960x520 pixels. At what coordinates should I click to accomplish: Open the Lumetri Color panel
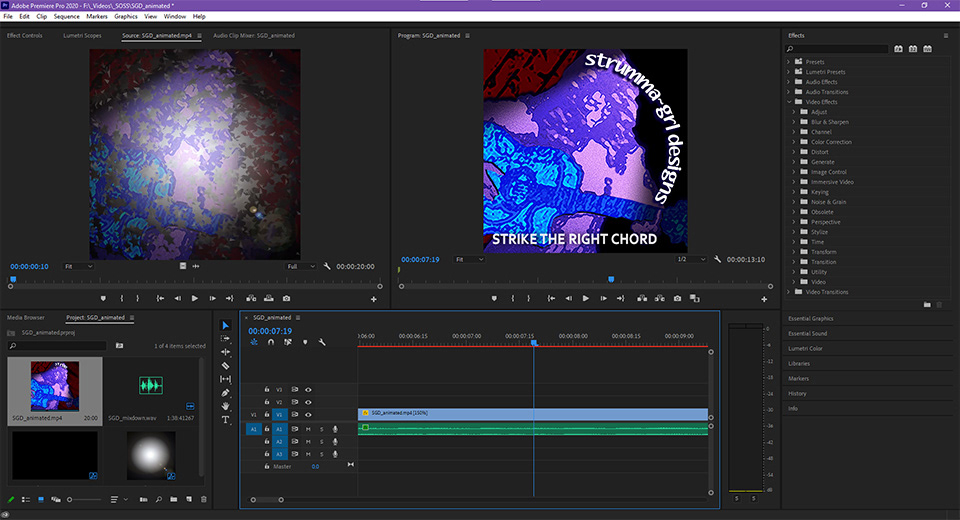[805, 349]
